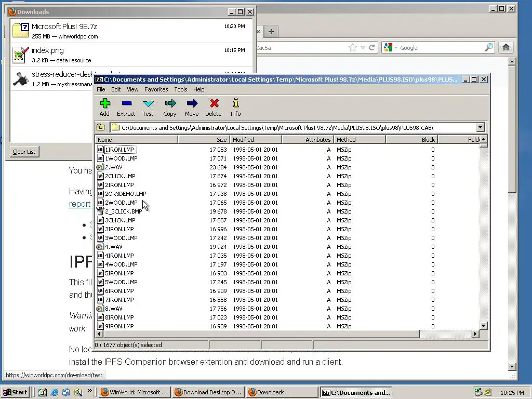Sort file list by Method column

(x=360, y=139)
